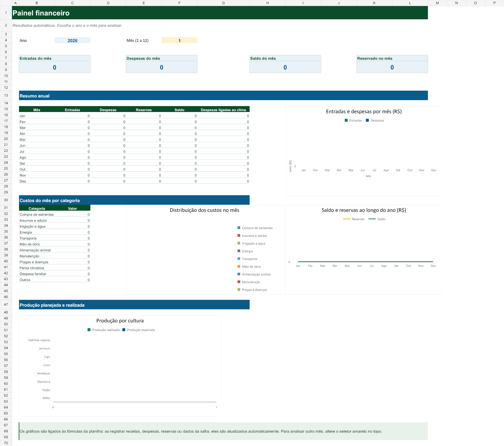Select the yellow Mês selector cell
The image size is (504, 446).
pos(179,40)
